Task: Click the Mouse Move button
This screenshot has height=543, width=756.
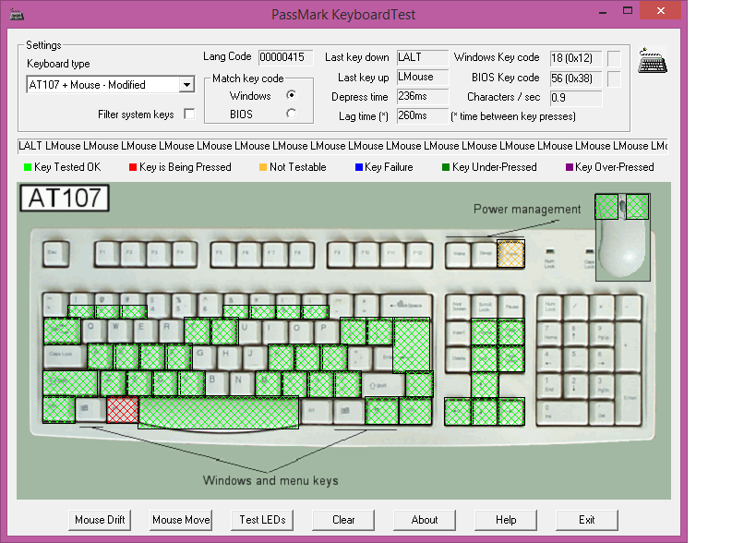Action: pyautogui.click(x=181, y=520)
